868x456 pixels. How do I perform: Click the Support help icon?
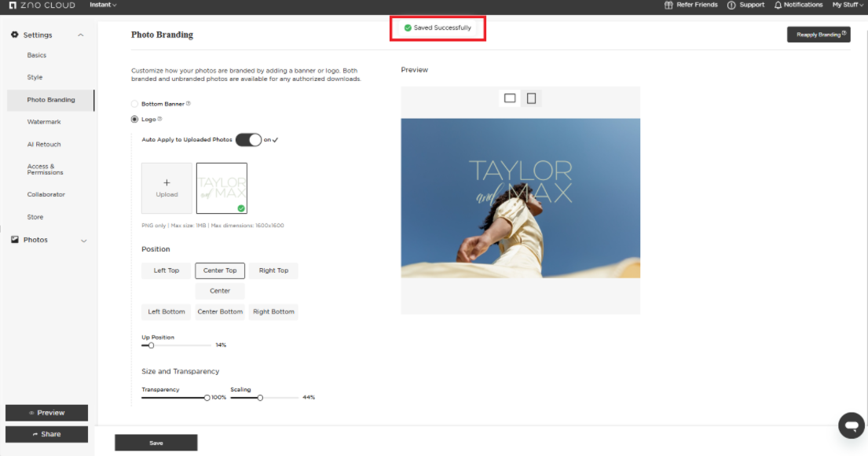click(x=731, y=5)
